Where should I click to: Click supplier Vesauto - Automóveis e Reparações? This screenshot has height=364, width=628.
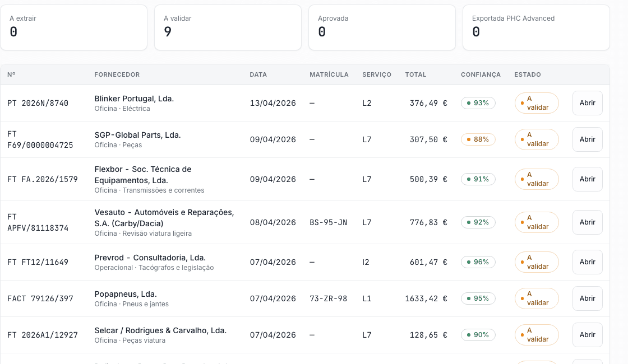point(164,218)
